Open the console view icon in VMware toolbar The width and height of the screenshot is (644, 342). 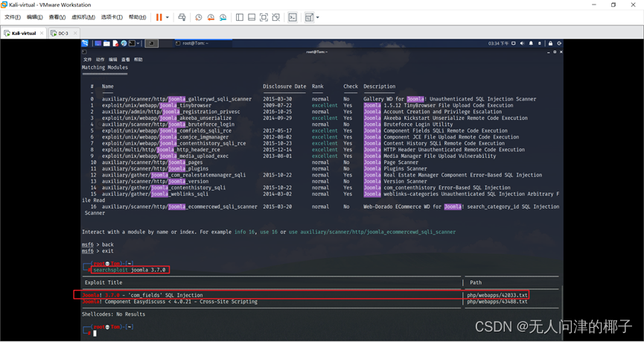(293, 17)
